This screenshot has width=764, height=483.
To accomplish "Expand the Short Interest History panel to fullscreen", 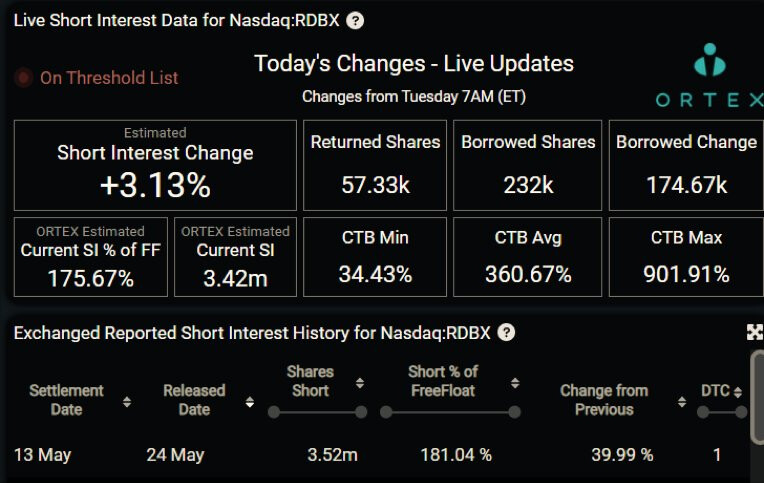I will tap(755, 332).
